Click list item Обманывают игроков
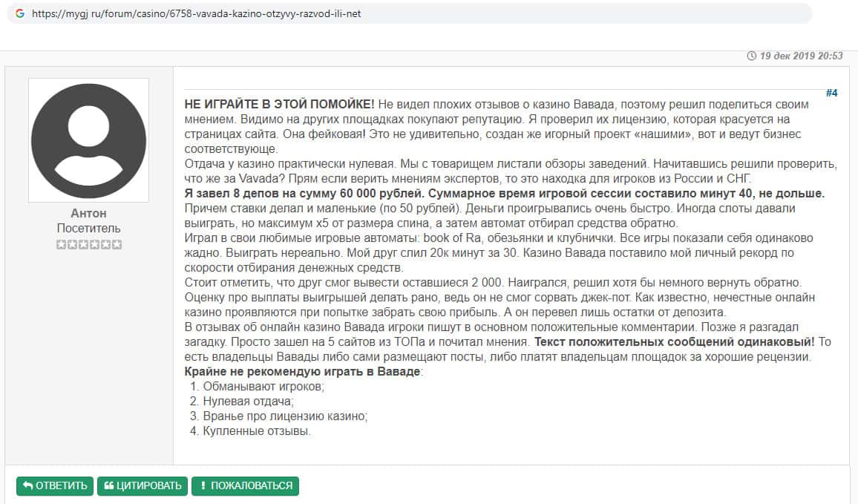858x504 pixels. (263, 386)
